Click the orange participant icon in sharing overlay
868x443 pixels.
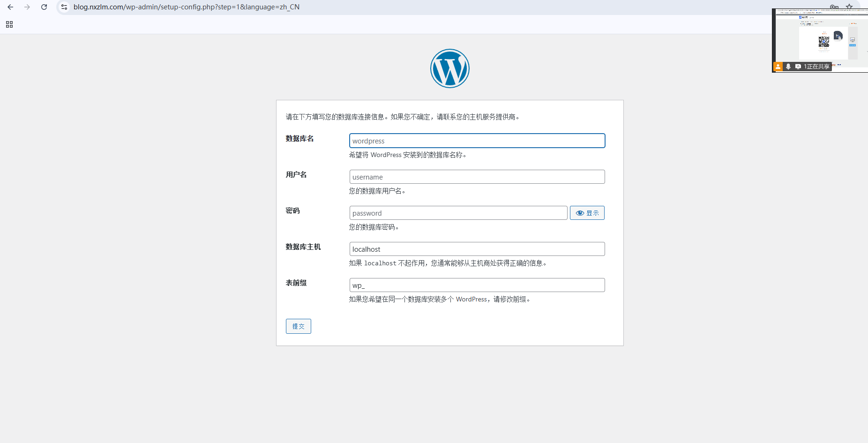click(778, 67)
